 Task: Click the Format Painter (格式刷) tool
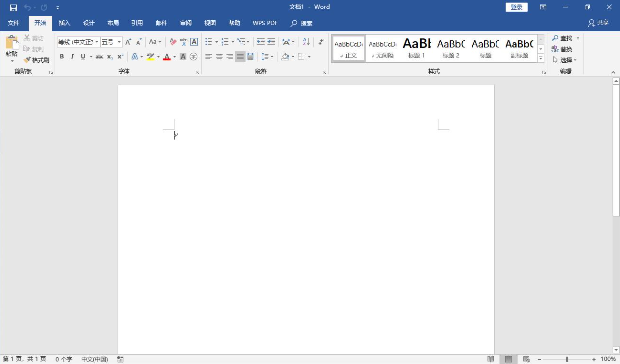[36, 60]
